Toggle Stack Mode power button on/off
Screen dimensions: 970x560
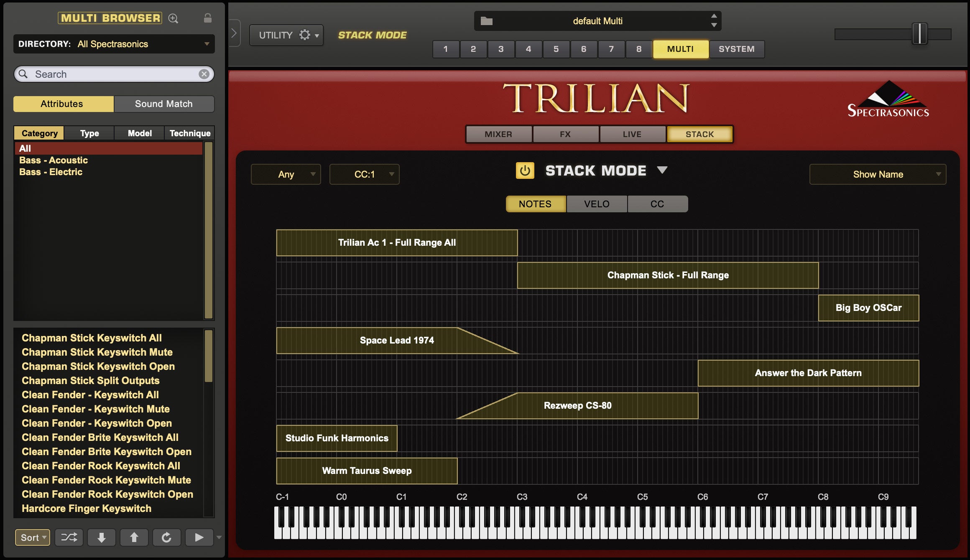[526, 171]
